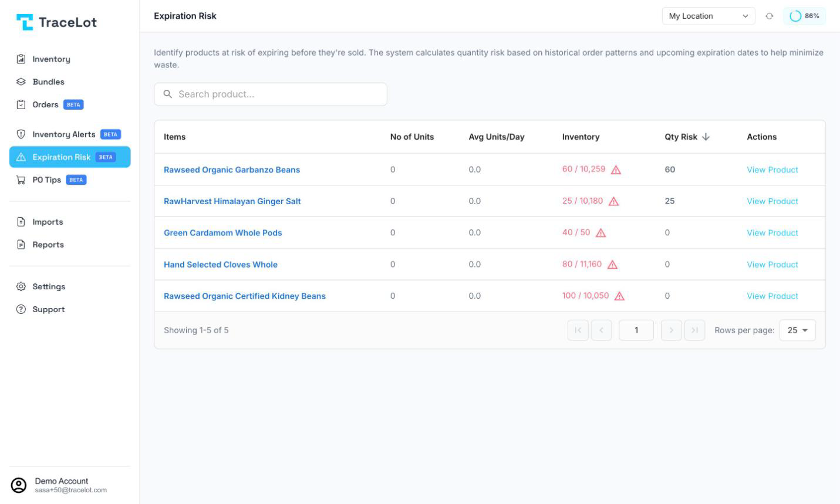Open Inventory in the sidebar
This screenshot has width=840, height=504.
coord(70,59)
